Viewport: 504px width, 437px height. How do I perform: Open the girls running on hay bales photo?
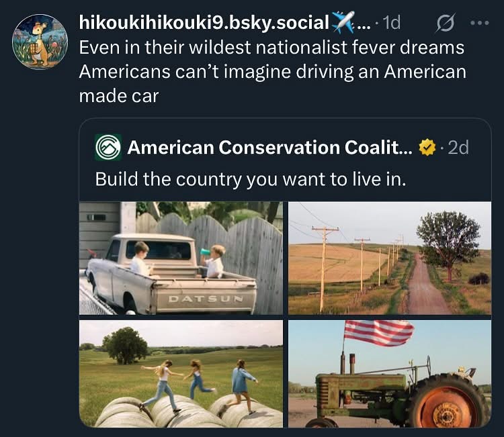point(181,373)
